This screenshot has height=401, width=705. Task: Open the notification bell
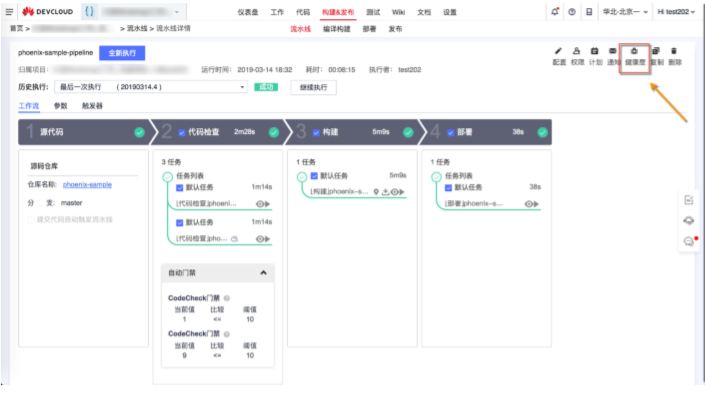(555, 12)
